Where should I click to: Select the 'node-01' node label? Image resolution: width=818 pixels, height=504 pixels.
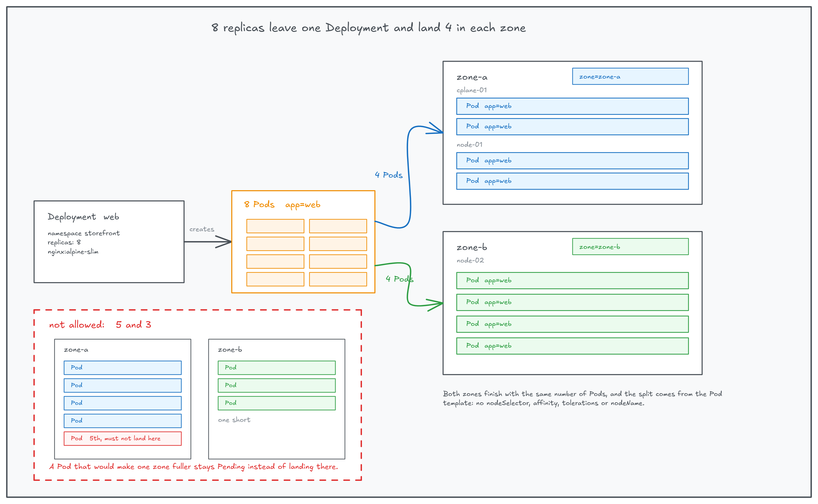pyautogui.click(x=469, y=145)
